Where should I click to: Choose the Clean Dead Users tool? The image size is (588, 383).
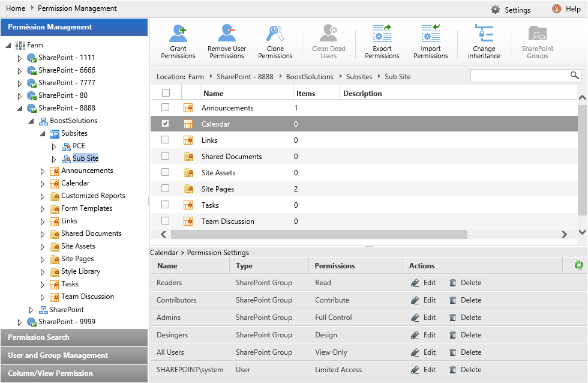pyautogui.click(x=329, y=41)
